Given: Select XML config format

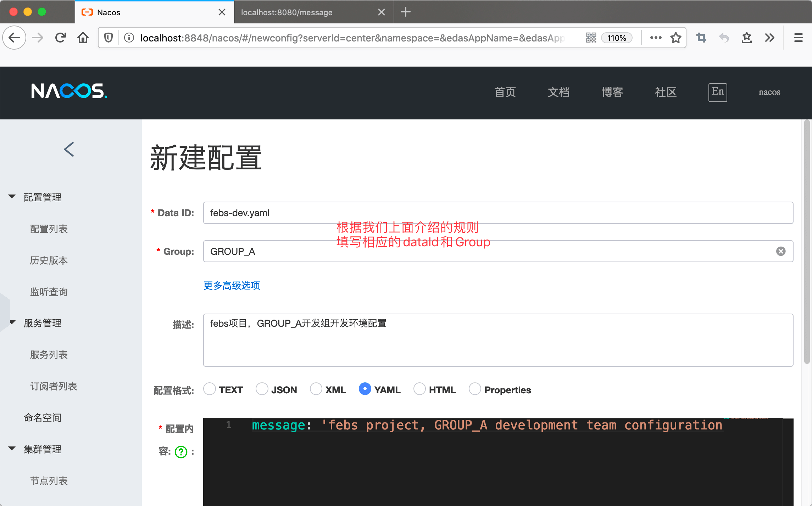Looking at the screenshot, I should tap(316, 389).
